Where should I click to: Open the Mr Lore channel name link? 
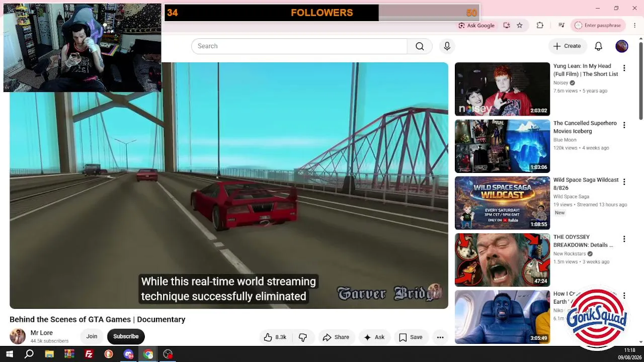click(41, 333)
